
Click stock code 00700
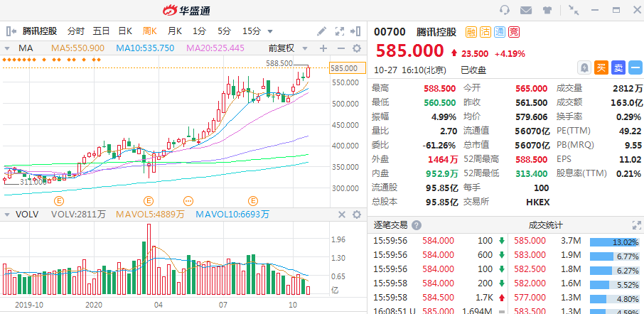click(390, 31)
